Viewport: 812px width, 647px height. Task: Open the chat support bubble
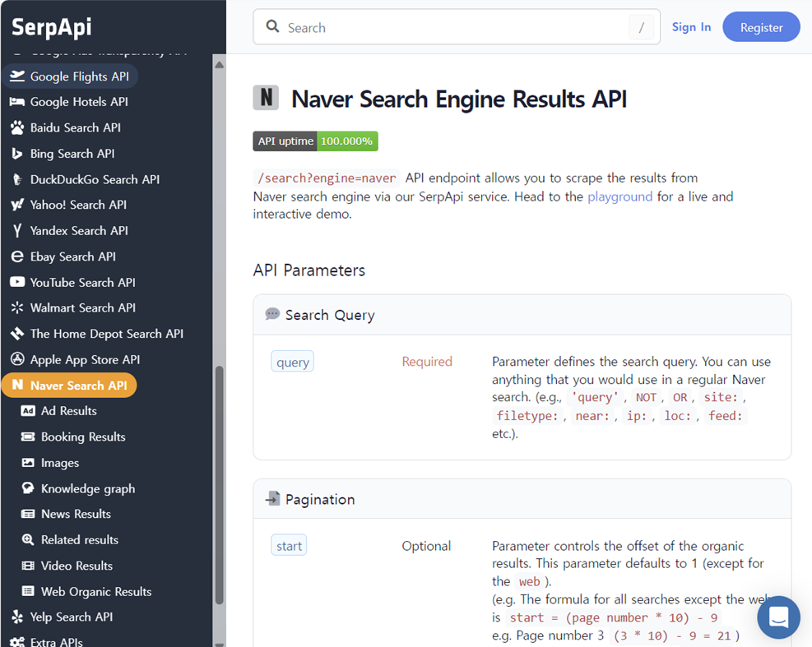(778, 617)
